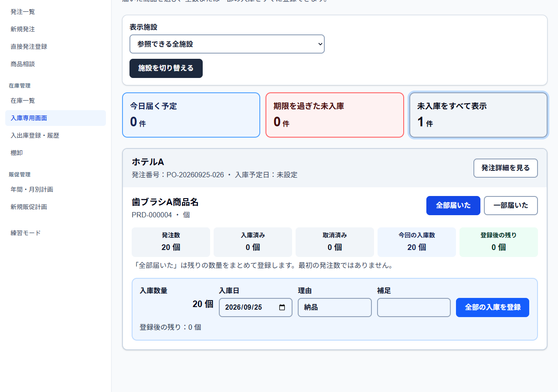Open 発注詳細を見る for ホテルA
The image size is (558, 392).
click(506, 168)
